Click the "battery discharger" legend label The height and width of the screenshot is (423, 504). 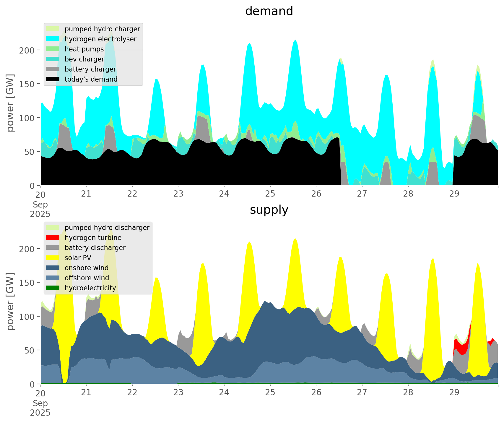click(95, 248)
